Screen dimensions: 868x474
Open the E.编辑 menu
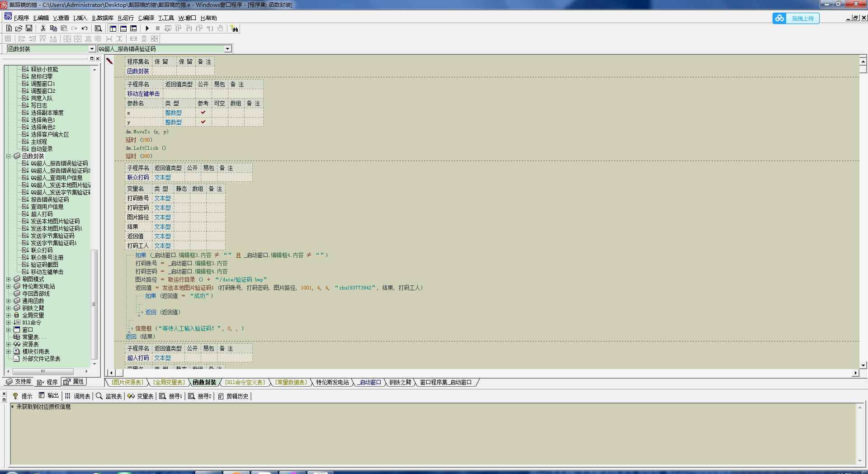tap(41, 18)
